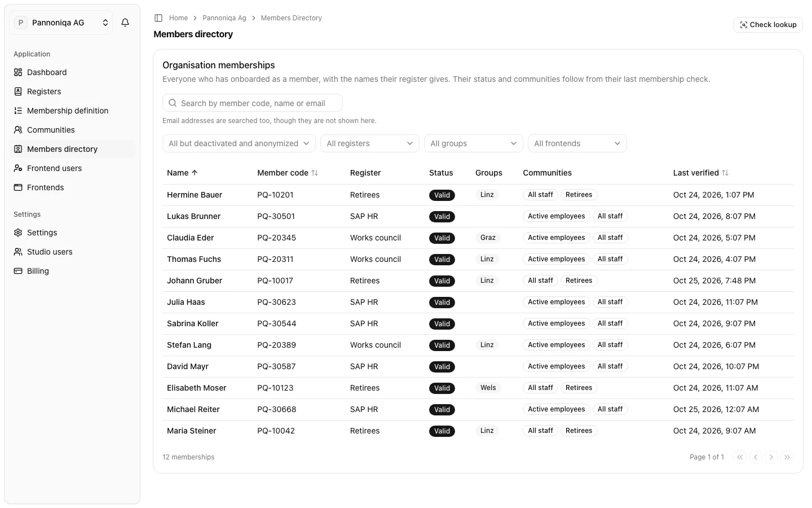812x508 pixels.
Task: Click the Communities people icon
Action: click(18, 130)
